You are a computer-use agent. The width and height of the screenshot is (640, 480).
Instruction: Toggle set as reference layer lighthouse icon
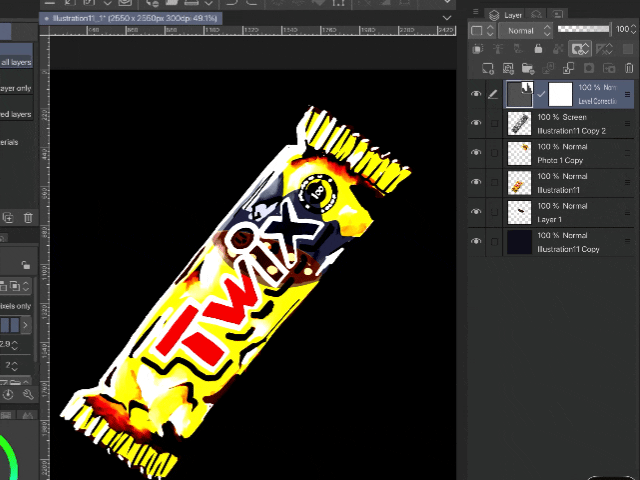tap(498, 49)
